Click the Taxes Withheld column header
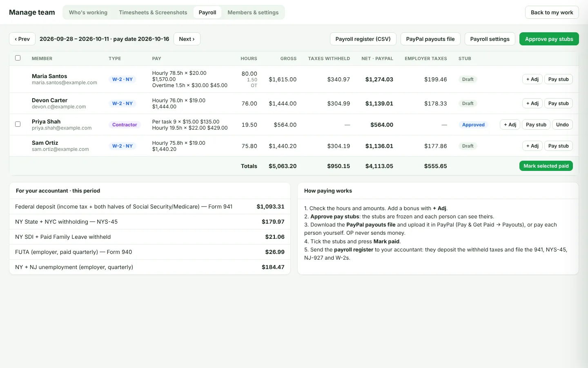Viewport: 588px width, 368px height. tap(329, 58)
